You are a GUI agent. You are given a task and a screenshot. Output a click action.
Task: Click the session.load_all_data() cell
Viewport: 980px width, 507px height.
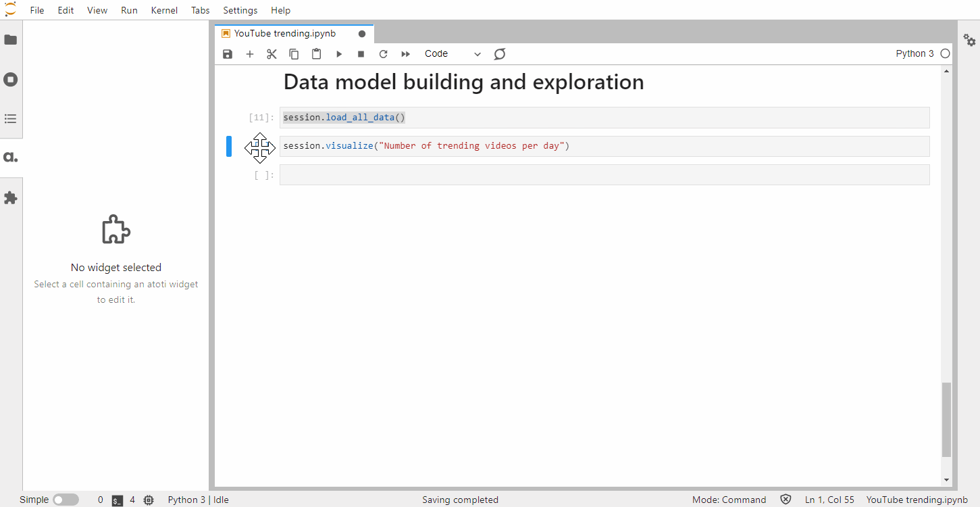click(604, 118)
